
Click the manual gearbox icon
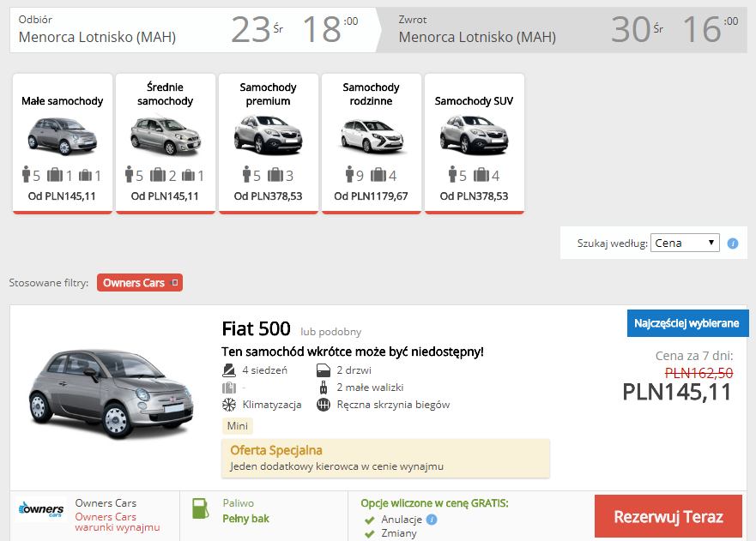(324, 405)
